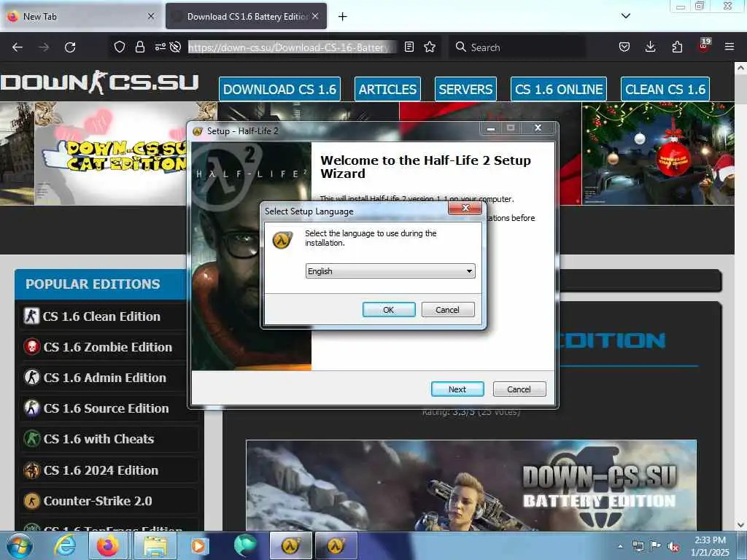Open the permissions icon in address bar

click(160, 47)
